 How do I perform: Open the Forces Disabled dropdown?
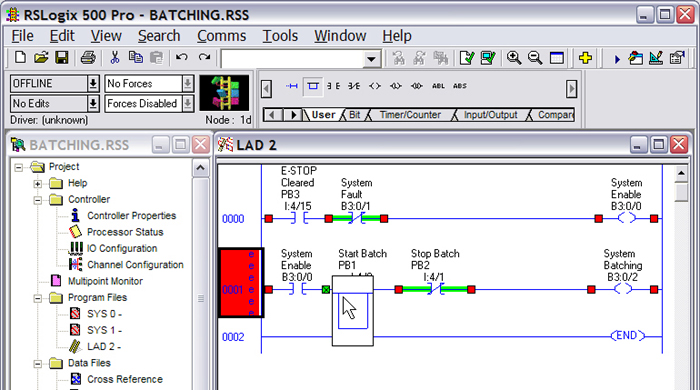click(188, 104)
